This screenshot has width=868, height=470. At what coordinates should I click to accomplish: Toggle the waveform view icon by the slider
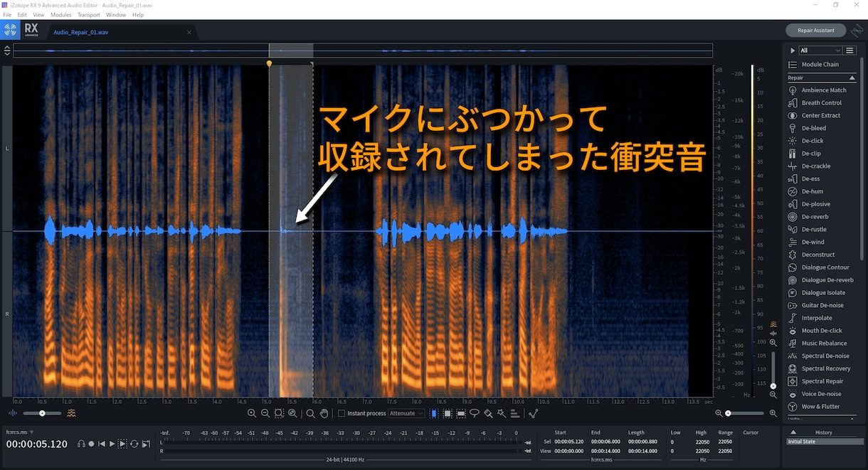click(x=13, y=413)
